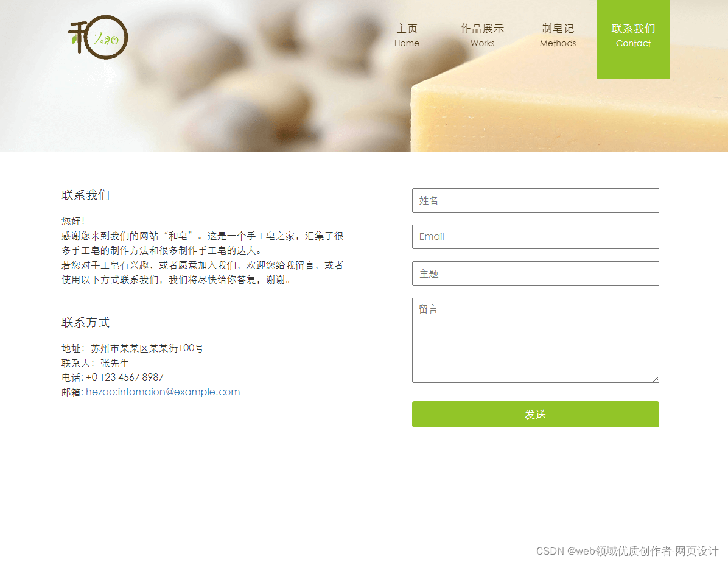This screenshot has height=562, width=728.
Task: Click the 联系人 张先生 contact line
Action: point(95,363)
